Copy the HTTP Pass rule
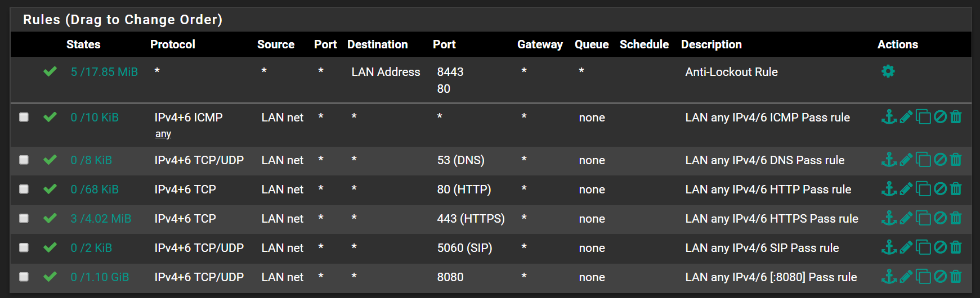The height and width of the screenshot is (298, 980). (x=923, y=189)
